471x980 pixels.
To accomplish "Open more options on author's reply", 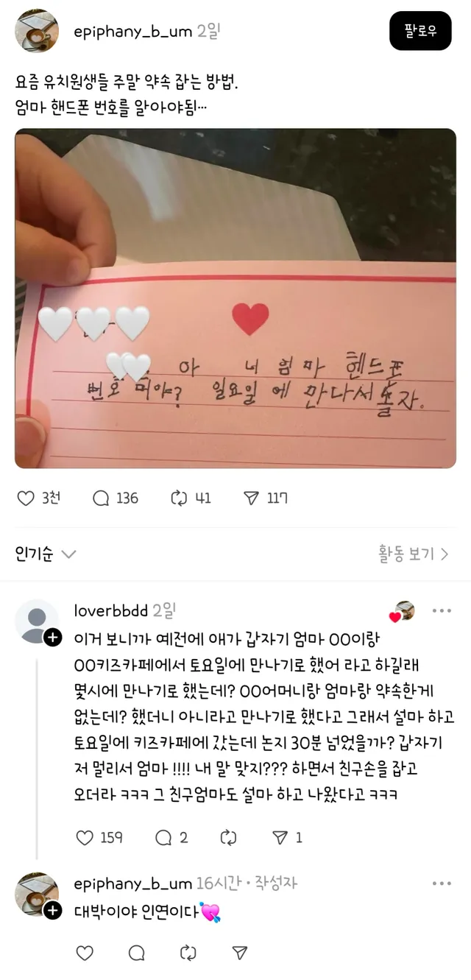I will [442, 883].
